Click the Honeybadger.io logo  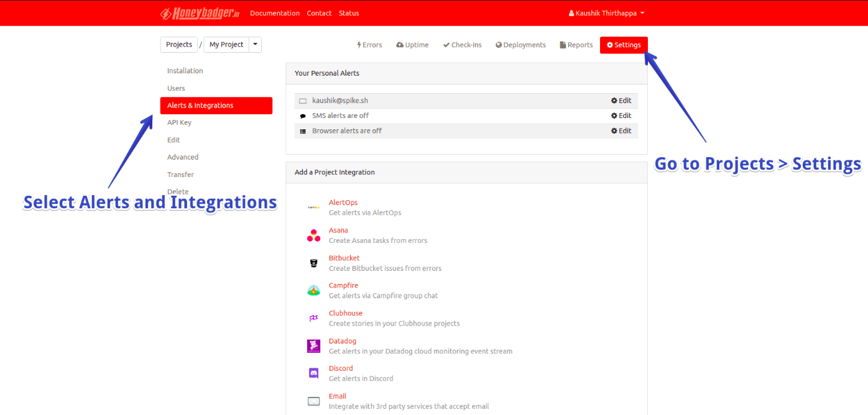pos(200,13)
